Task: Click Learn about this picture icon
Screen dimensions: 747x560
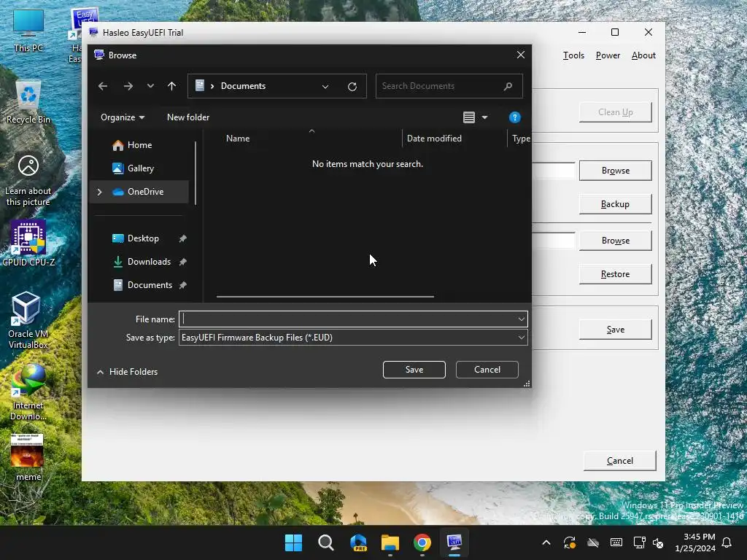Action: pos(28,181)
